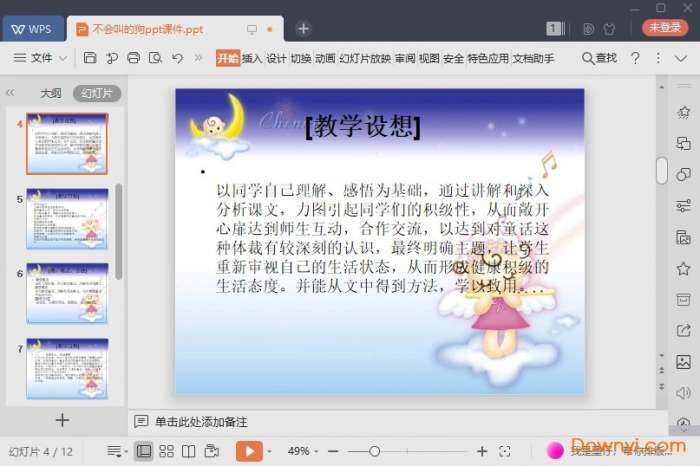Image resolution: width=700 pixels, height=466 pixels.
Task: Select the 视图 ribbon tab
Action: coord(429,58)
